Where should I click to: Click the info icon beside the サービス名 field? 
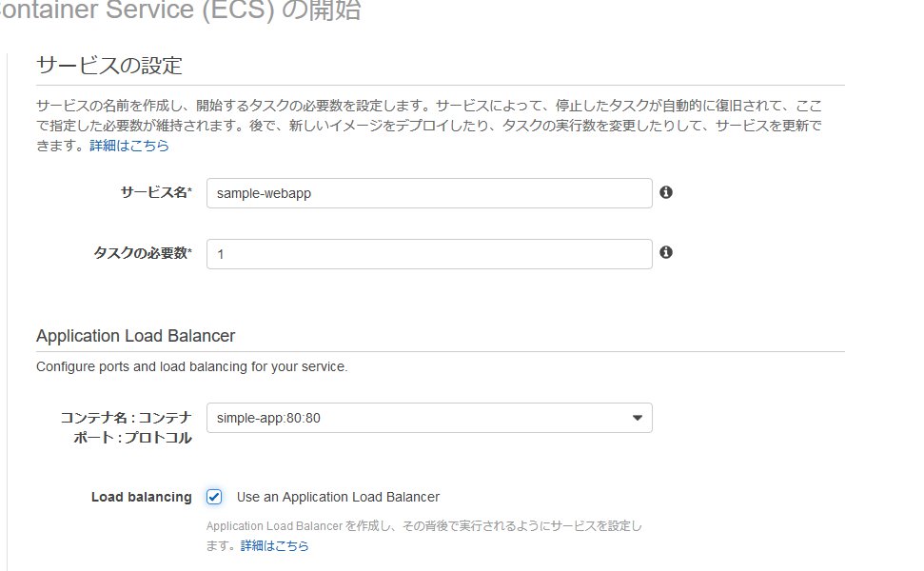[x=666, y=192]
